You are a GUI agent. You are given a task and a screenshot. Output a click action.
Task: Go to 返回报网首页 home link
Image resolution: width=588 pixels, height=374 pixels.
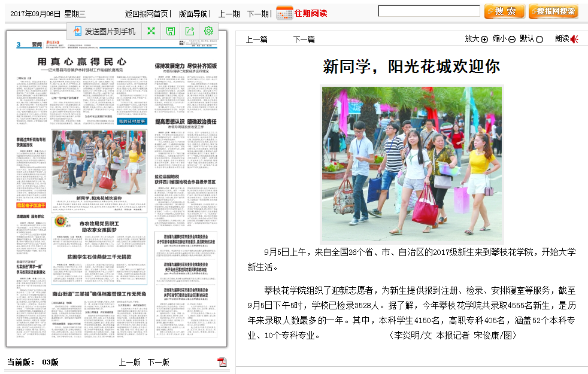146,13
